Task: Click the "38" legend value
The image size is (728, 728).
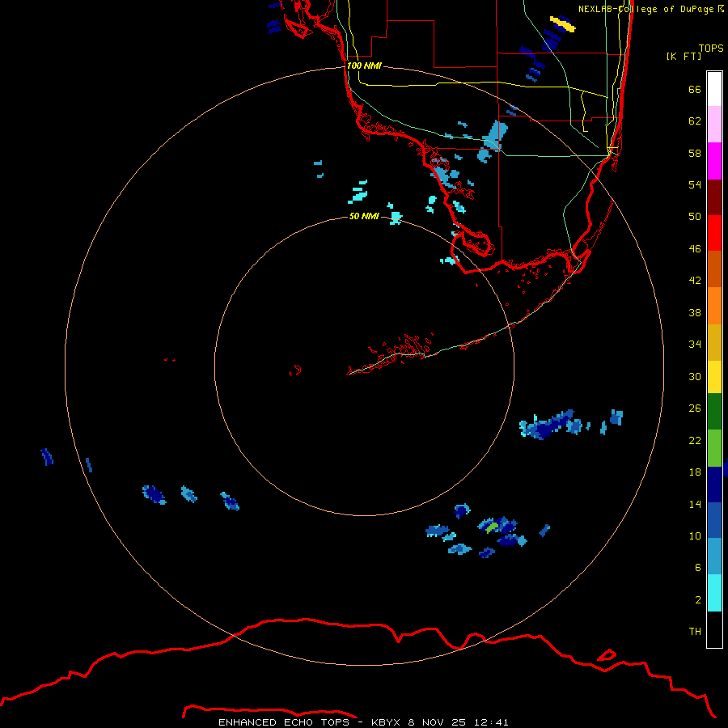Action: (x=695, y=313)
